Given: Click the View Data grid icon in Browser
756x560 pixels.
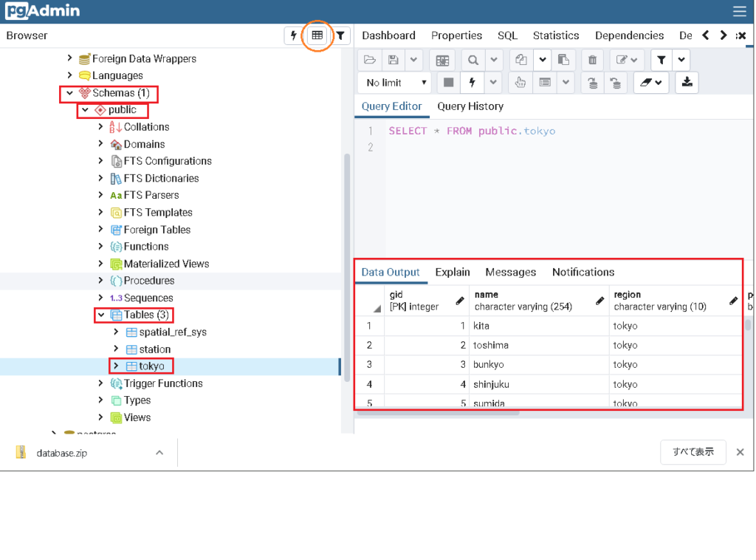Looking at the screenshot, I should [317, 35].
